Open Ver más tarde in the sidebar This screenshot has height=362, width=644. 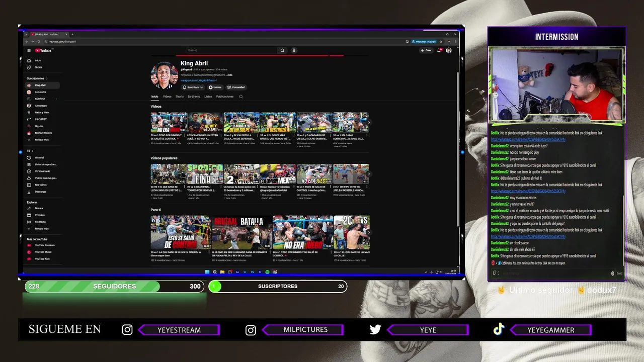(x=43, y=171)
